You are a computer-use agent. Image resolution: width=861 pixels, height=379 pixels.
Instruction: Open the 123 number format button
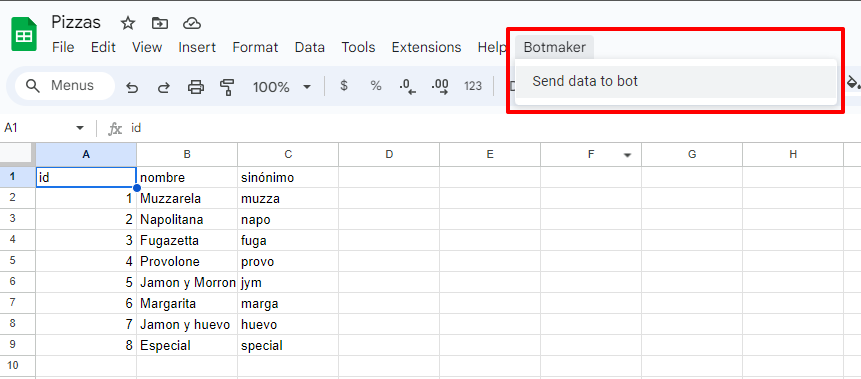coord(473,86)
